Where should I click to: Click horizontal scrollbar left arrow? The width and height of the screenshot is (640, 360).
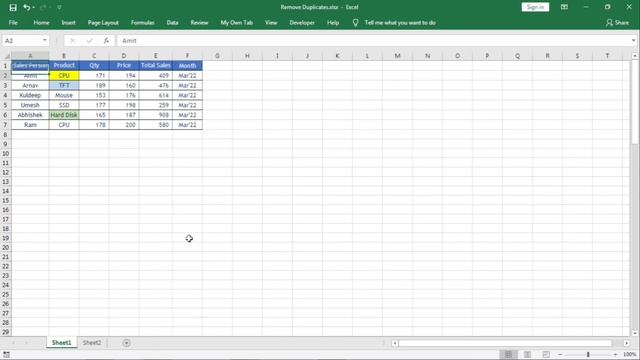(395, 343)
